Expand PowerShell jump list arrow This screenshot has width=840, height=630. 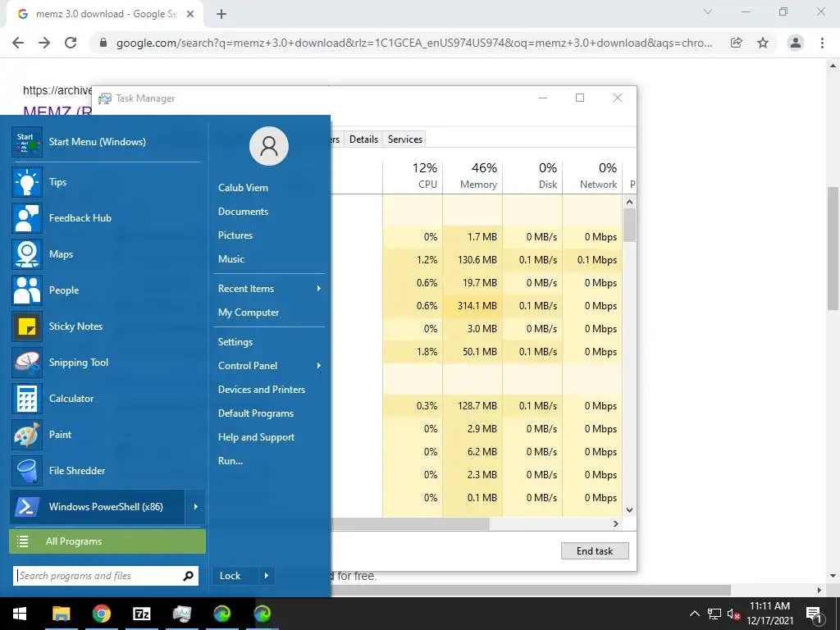195,507
